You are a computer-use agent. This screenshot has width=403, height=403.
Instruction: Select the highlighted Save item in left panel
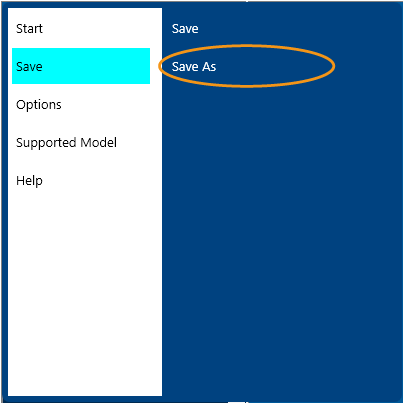[81, 66]
